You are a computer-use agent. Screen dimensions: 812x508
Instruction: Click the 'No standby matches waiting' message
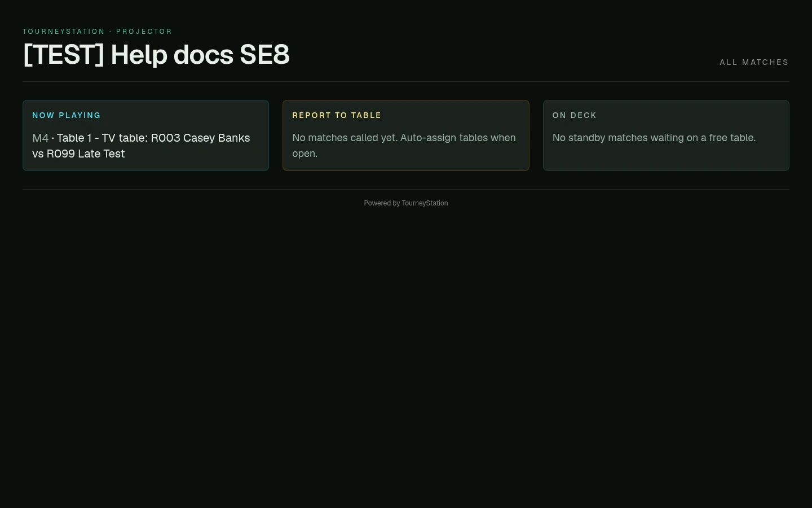[654, 138]
